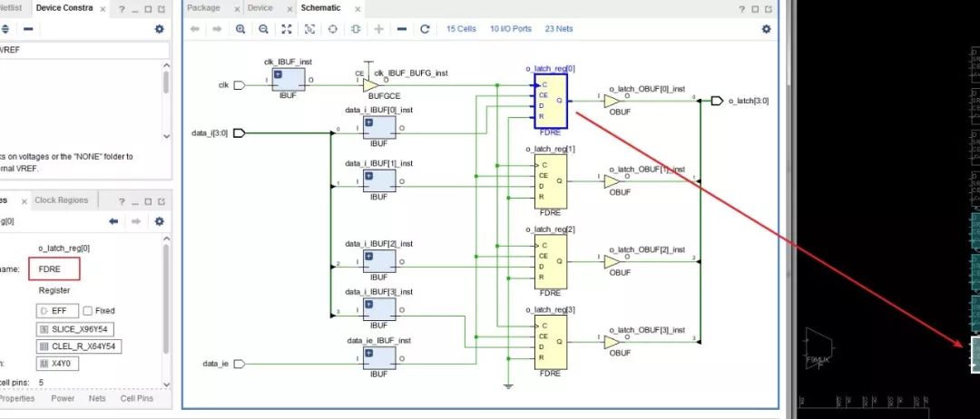
Task: Click the 23 Nets link
Action: (559, 29)
